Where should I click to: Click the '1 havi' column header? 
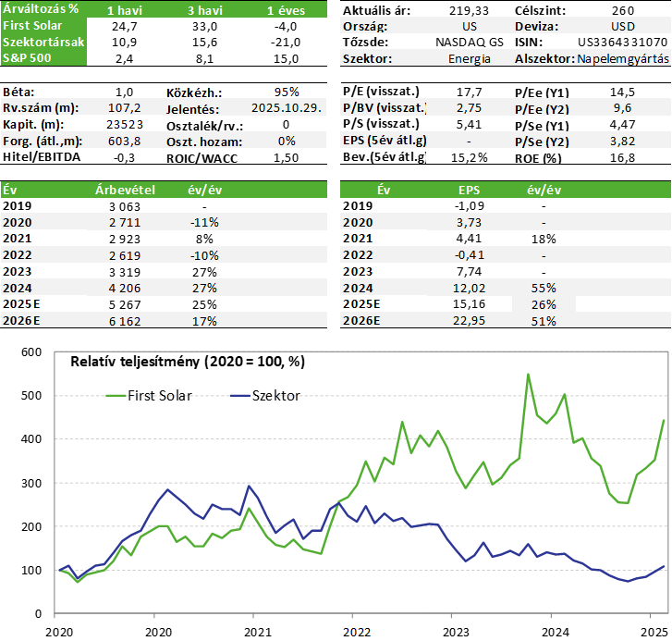tap(124, 10)
